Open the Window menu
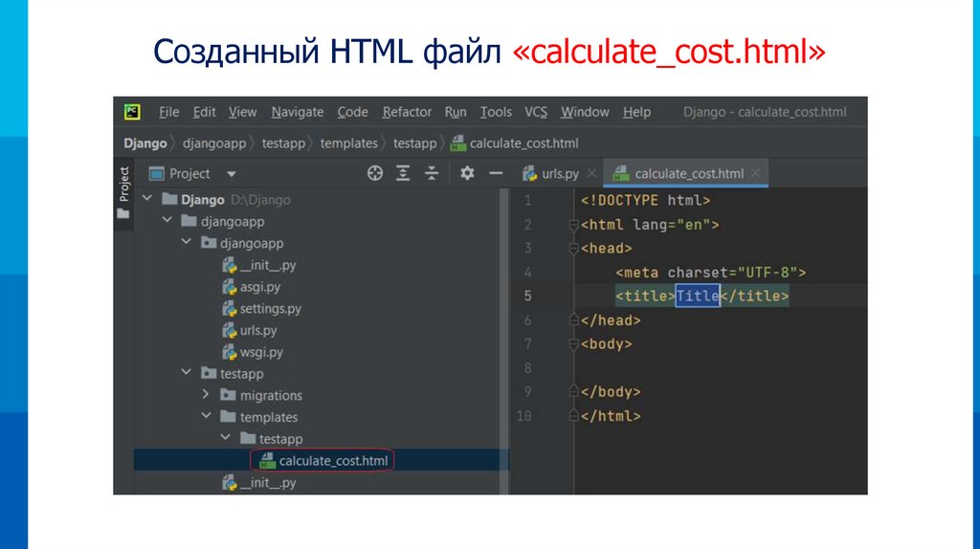980x549 pixels. coord(585,112)
